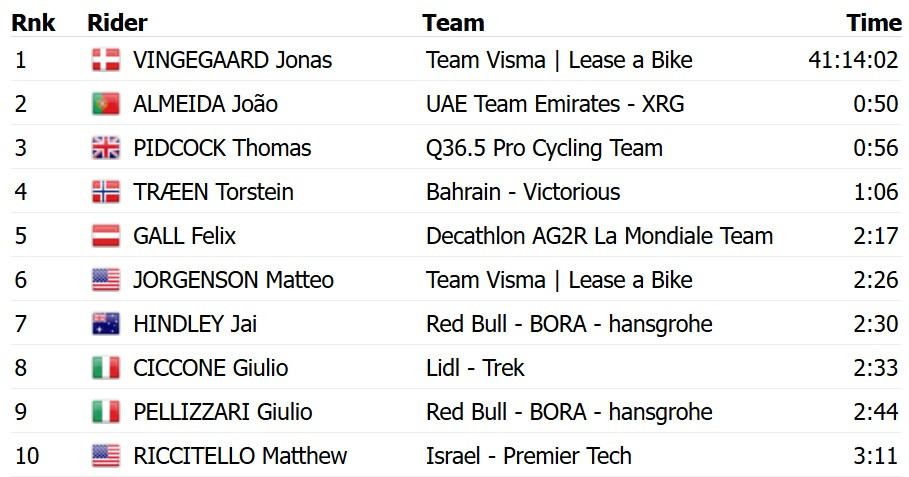Click the Australia flag next to Hindley

pyautogui.click(x=106, y=324)
